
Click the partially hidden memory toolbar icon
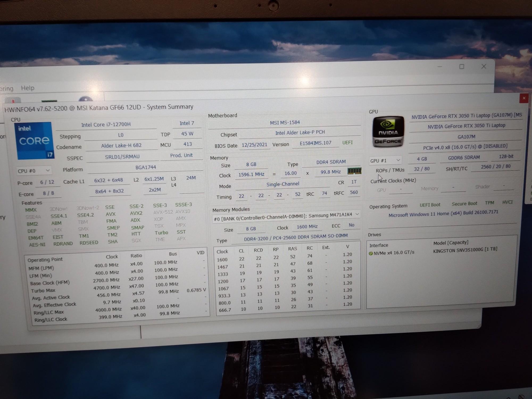click(x=49, y=101)
